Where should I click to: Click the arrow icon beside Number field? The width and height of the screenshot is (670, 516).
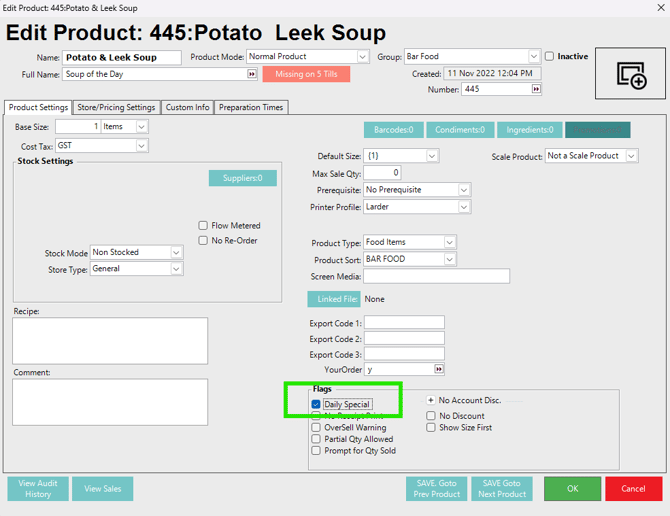coord(536,89)
